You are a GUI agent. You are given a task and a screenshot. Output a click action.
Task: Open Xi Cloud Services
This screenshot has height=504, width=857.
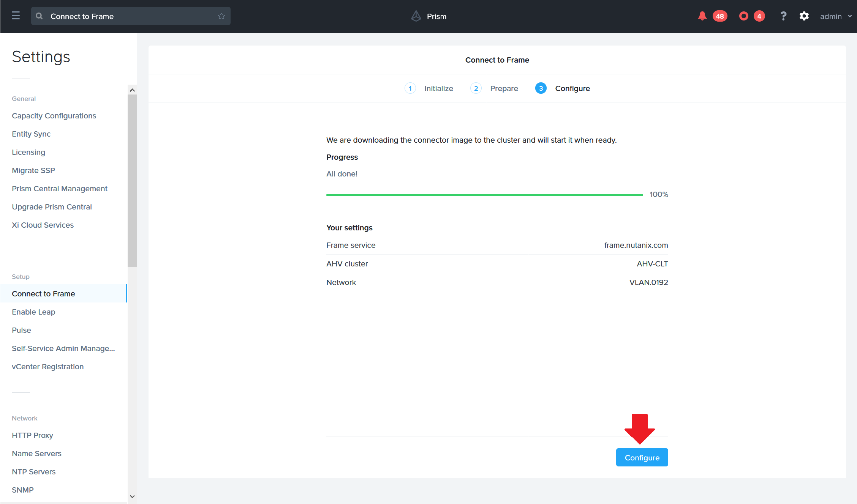click(x=43, y=225)
